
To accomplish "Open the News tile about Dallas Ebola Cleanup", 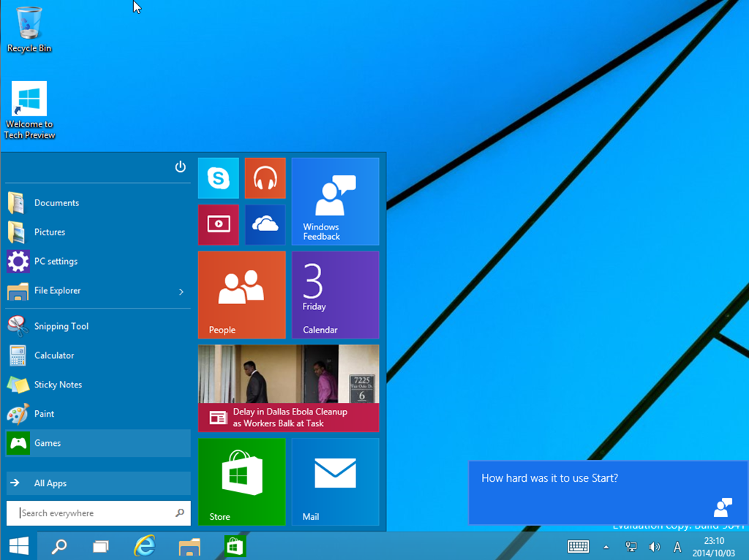I will (x=288, y=388).
